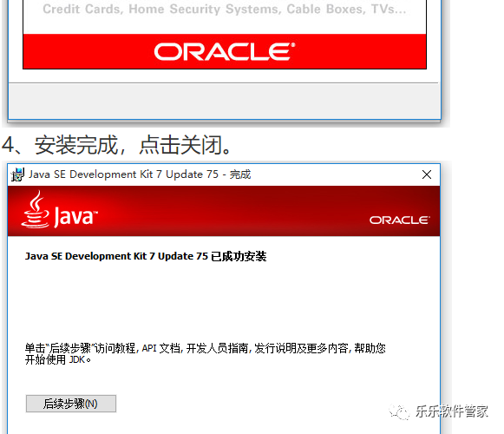Click the Java wordmark beside the cup
The width and height of the screenshot is (504, 434).
pyautogui.click(x=75, y=217)
